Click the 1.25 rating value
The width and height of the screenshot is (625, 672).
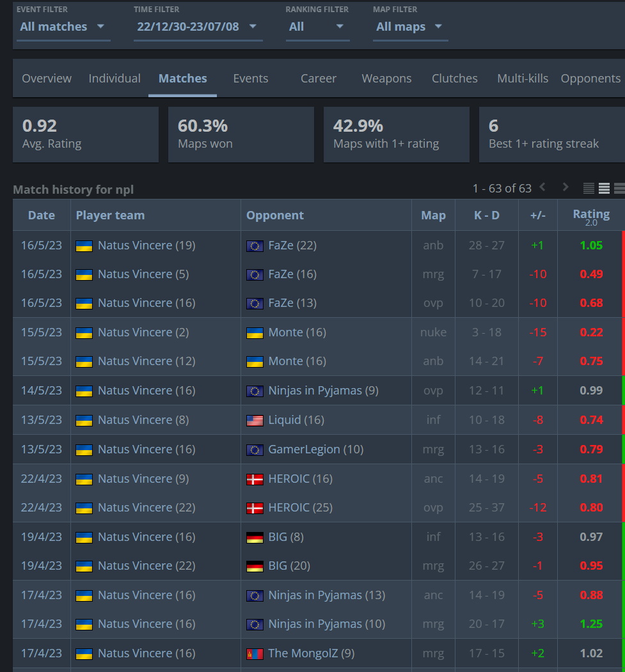coord(591,624)
